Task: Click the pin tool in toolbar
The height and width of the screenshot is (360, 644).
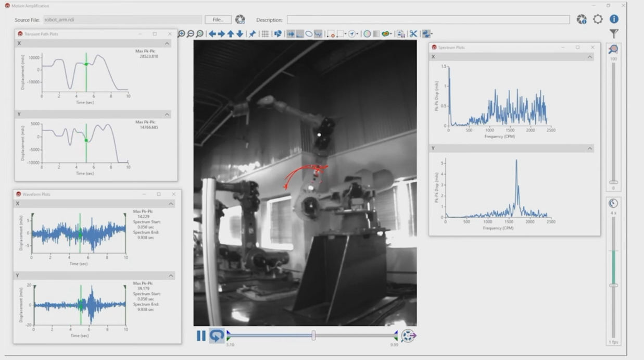Action: [252, 34]
